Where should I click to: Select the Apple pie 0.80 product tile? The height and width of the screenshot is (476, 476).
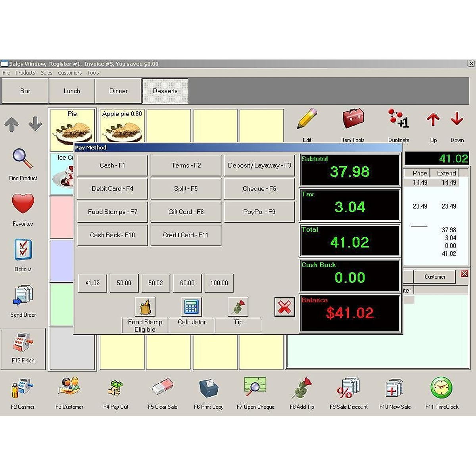[x=122, y=125]
